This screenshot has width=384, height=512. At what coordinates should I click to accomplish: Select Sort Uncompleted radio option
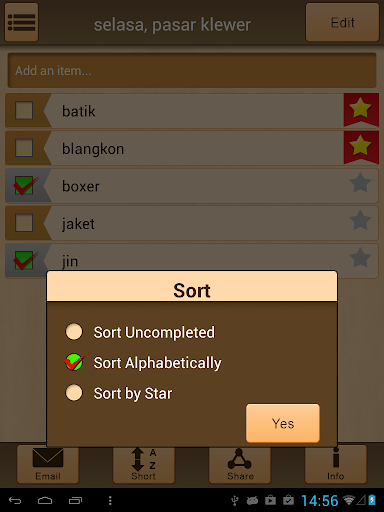click(x=74, y=332)
